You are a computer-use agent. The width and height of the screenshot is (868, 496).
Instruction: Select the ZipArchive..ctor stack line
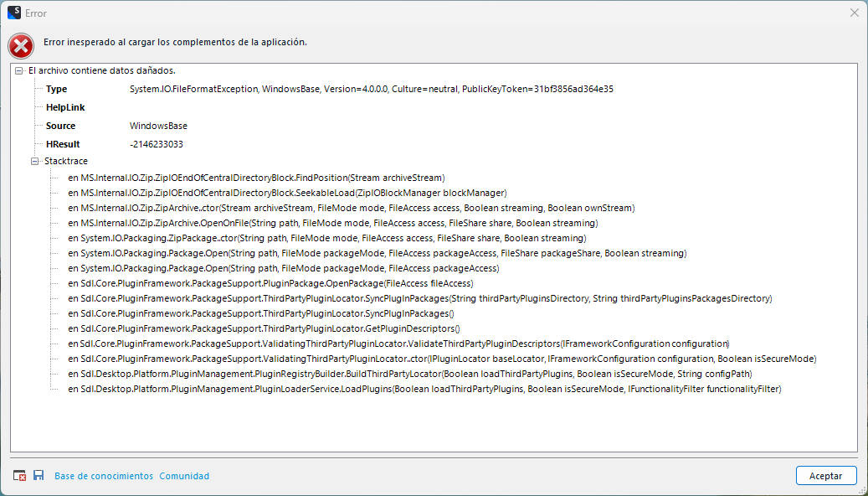point(351,208)
